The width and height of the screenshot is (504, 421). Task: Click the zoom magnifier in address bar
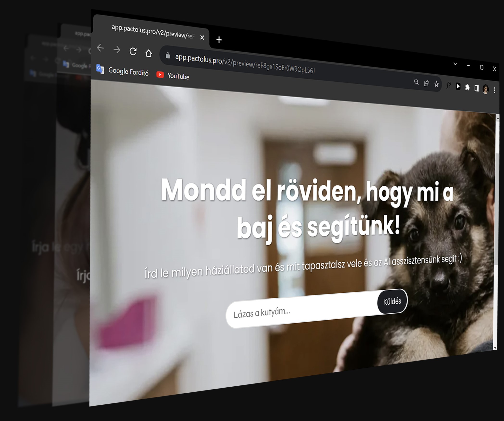[416, 82]
